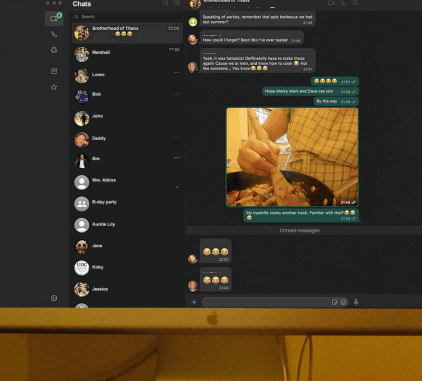Viewport: 422px width, 381px height.
Task: Start a voice call in chat header
Action: 343,3
